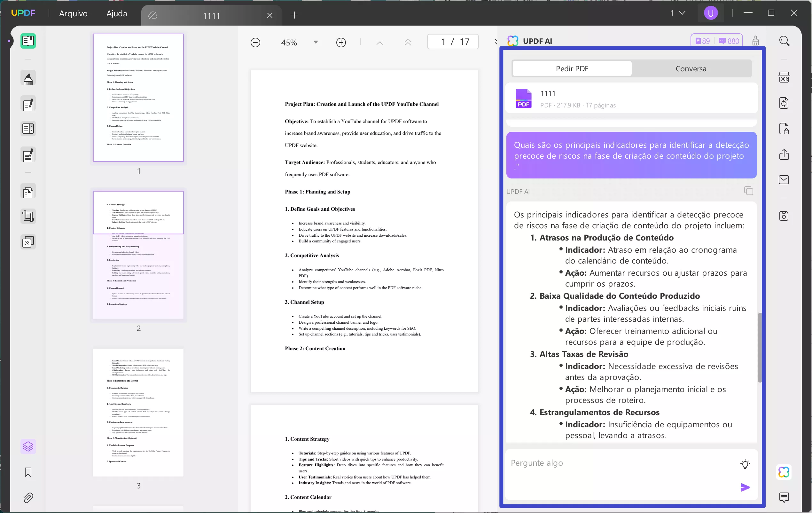Open the Arquivo menu
The width and height of the screenshot is (812, 513).
pos(73,13)
